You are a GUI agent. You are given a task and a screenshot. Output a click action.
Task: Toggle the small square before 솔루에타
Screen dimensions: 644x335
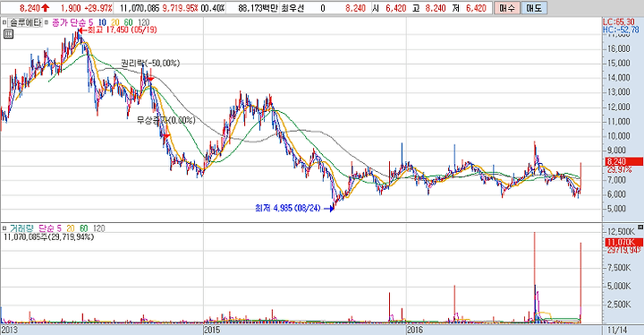point(4,22)
